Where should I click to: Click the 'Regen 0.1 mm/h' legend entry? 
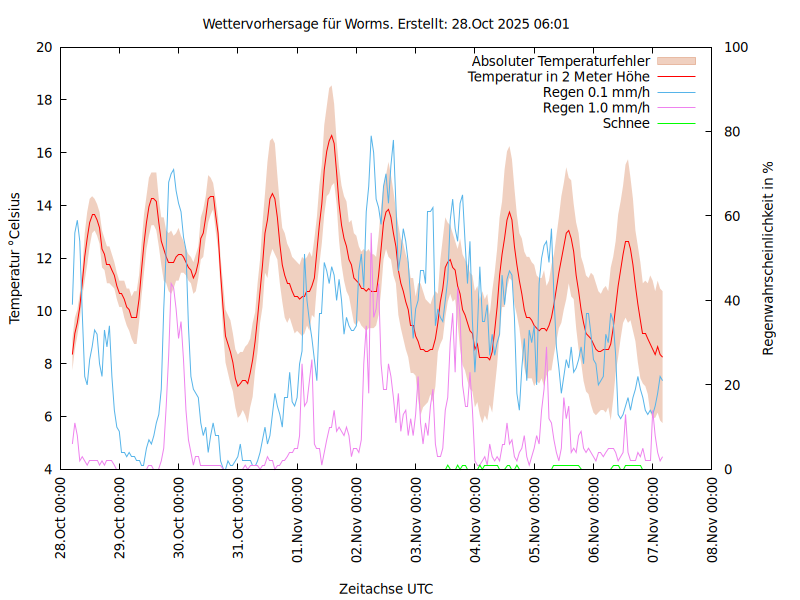[x=596, y=92]
